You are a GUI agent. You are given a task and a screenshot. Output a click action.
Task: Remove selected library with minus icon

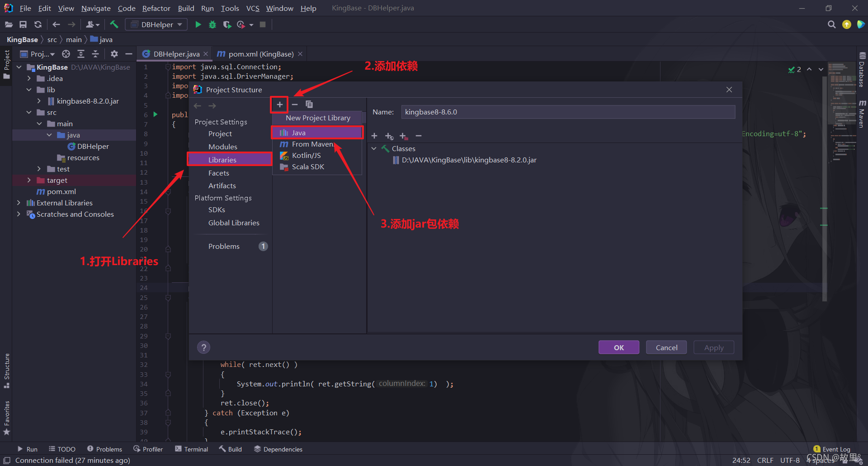click(295, 105)
